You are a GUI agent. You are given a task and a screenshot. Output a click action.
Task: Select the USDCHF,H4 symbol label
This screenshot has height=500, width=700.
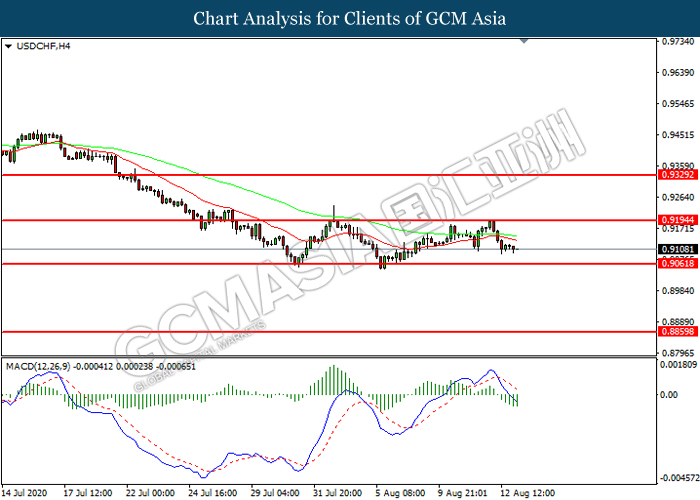coord(43,46)
